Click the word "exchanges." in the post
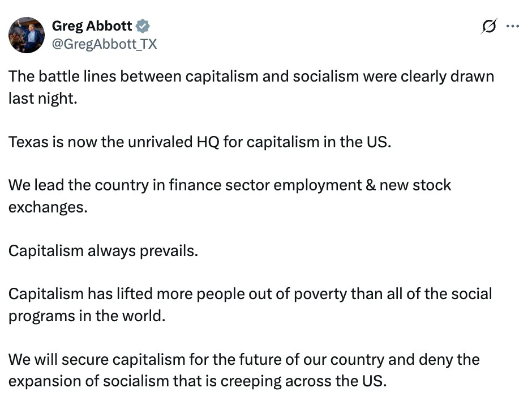Image resolution: width=532 pixels, height=409 pixels. (48, 207)
